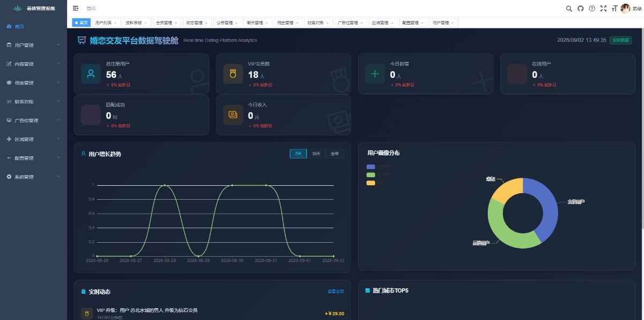Image resolution: width=644 pixels, height=320 pixels.
Task: Switch to the 财务对账 tab
Action: (318, 23)
